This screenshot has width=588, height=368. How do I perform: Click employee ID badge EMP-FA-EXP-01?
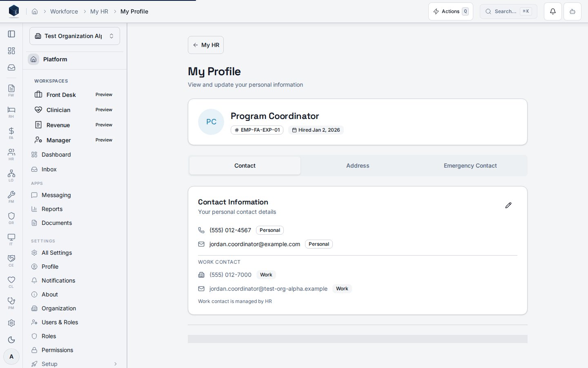257,130
